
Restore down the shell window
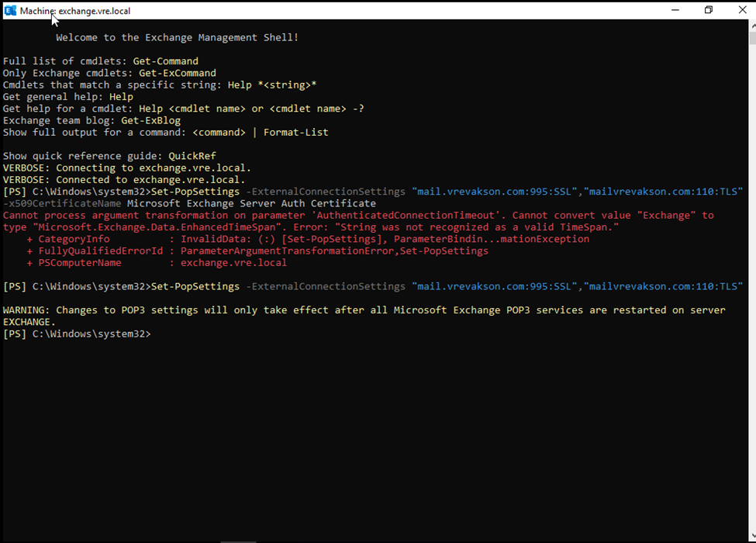[x=708, y=10]
